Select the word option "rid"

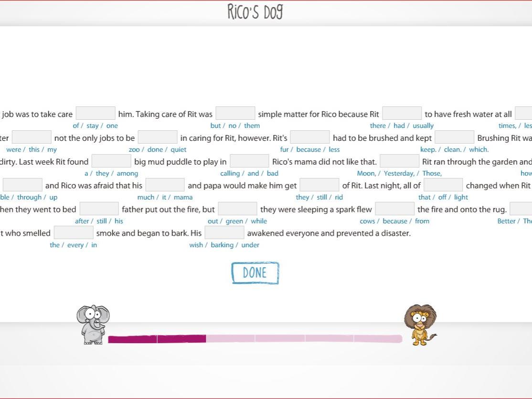click(x=339, y=197)
